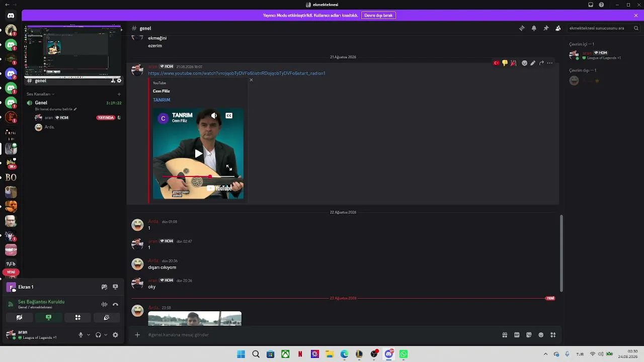
Task: Click 'Devre dışı bırak' button in banner
Action: [378, 16]
